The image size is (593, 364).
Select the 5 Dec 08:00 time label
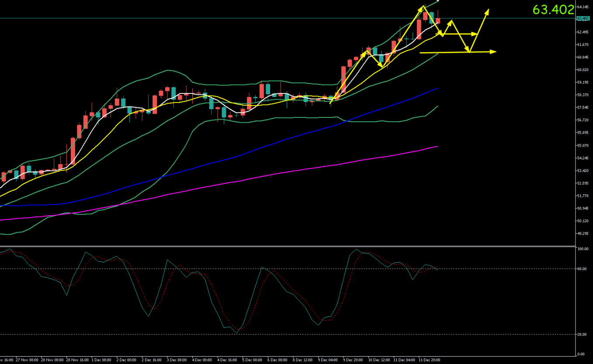pos(252,360)
